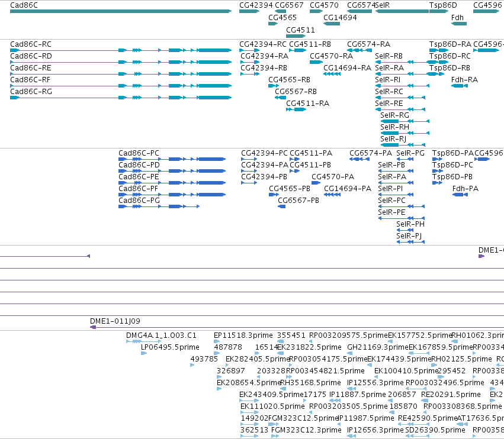Select the CG4570-PA protein feature
The height and width of the screenshot is (439, 504).
pyautogui.click(x=316, y=183)
